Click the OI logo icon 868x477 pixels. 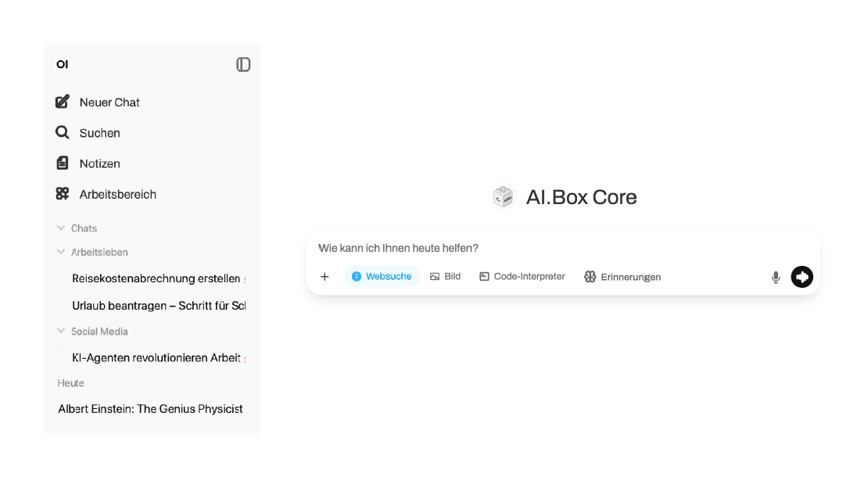pyautogui.click(x=63, y=64)
